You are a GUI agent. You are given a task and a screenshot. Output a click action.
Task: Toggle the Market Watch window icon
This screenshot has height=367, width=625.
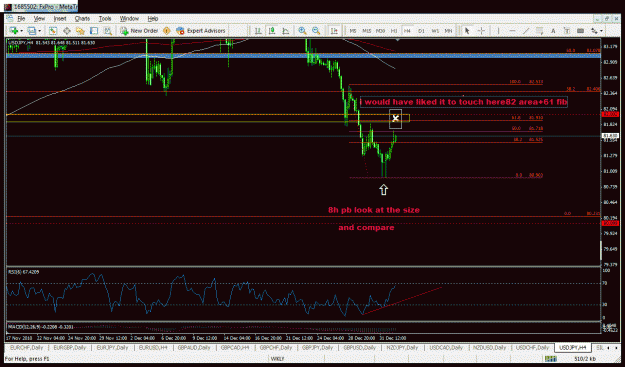53,31
